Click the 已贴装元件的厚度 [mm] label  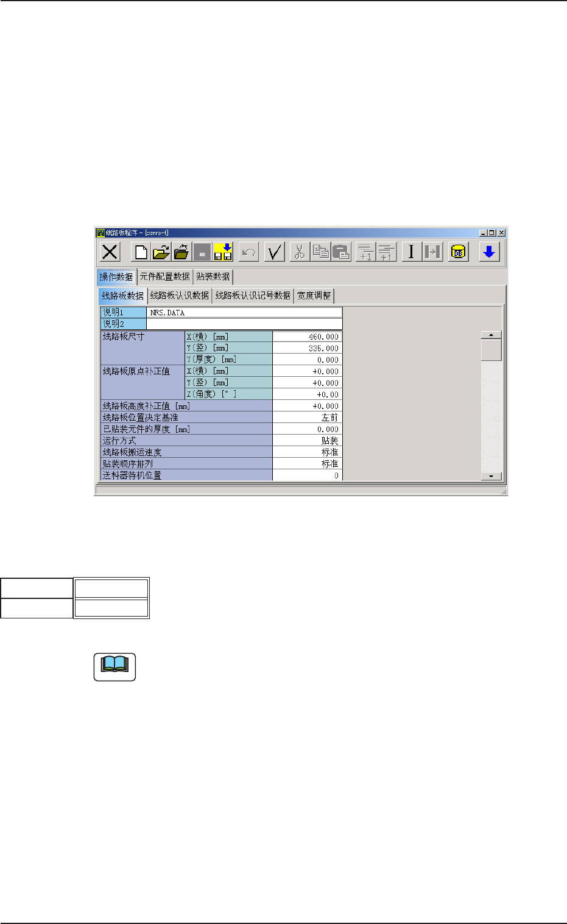pos(186,429)
